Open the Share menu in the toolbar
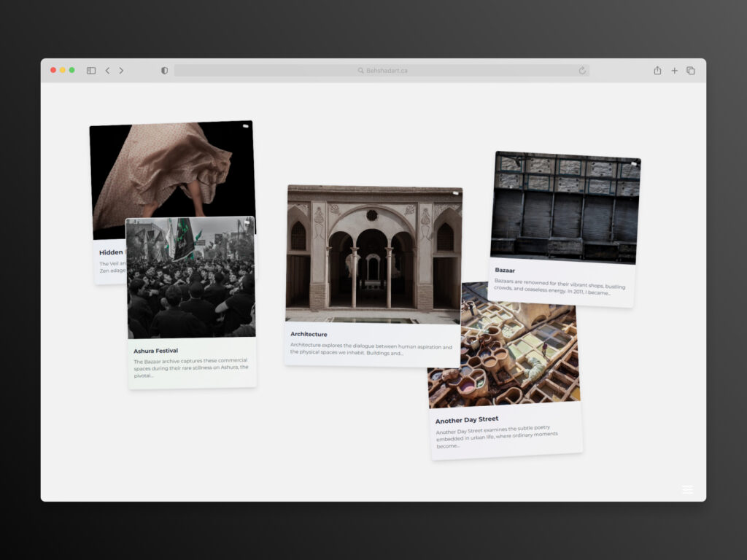The image size is (747, 560). 657,71
